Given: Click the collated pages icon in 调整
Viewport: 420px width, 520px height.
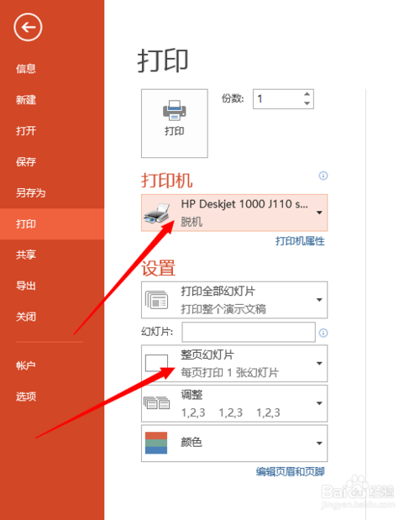Looking at the screenshot, I should click(156, 402).
